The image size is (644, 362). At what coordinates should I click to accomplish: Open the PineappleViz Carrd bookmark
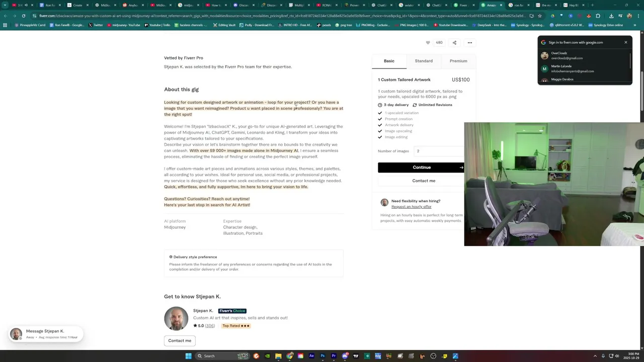click(x=30, y=25)
